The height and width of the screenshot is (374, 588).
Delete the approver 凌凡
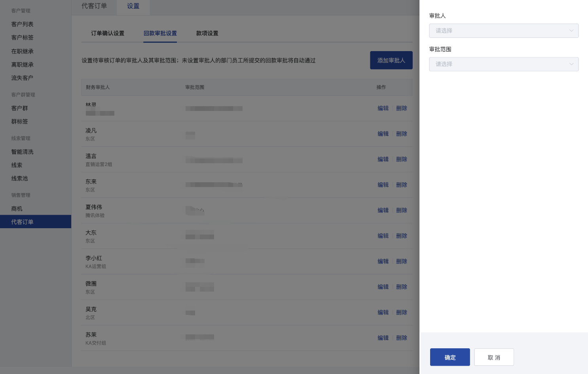pyautogui.click(x=402, y=134)
